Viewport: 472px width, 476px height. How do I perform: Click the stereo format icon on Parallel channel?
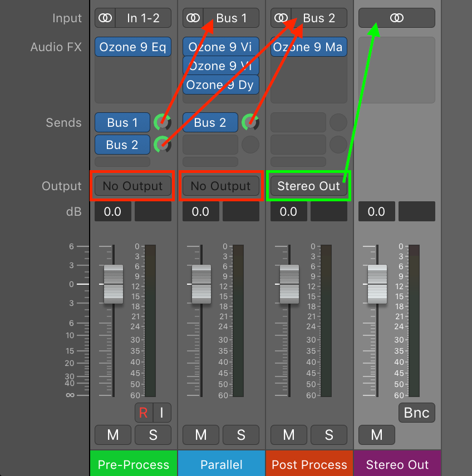[x=193, y=18]
